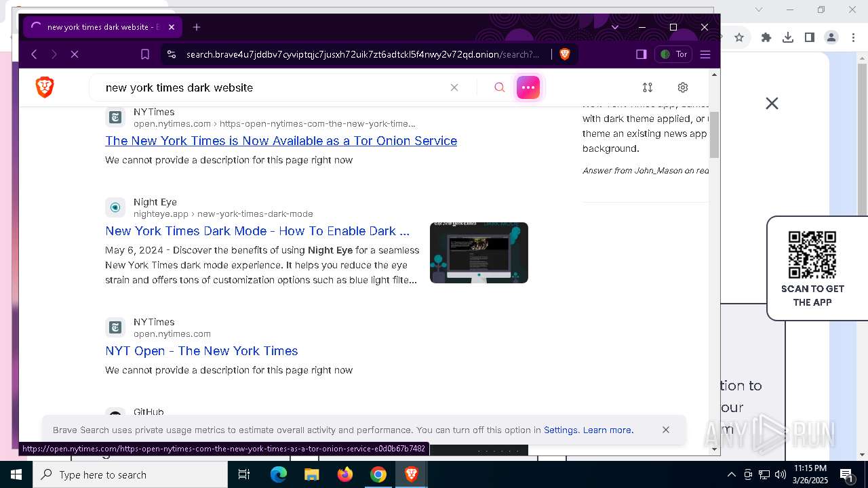Click the Brave address bar URL
Image resolution: width=868 pixels, height=488 pixels.
363,54
